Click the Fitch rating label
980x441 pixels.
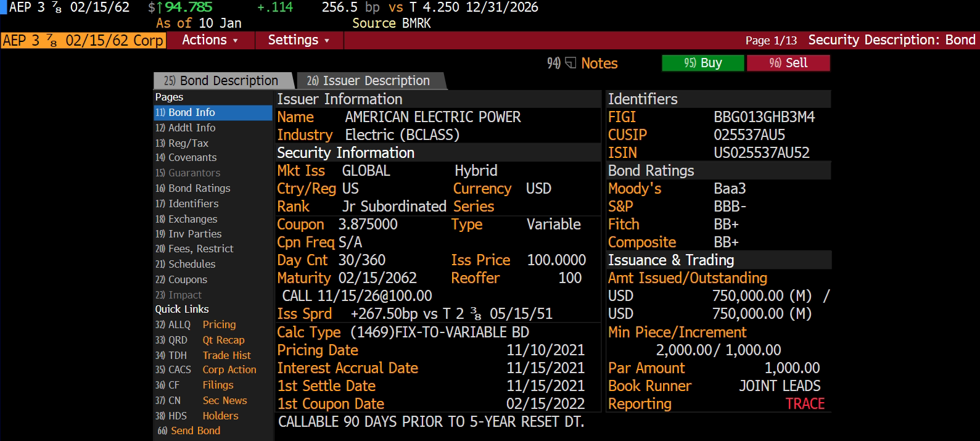click(624, 224)
